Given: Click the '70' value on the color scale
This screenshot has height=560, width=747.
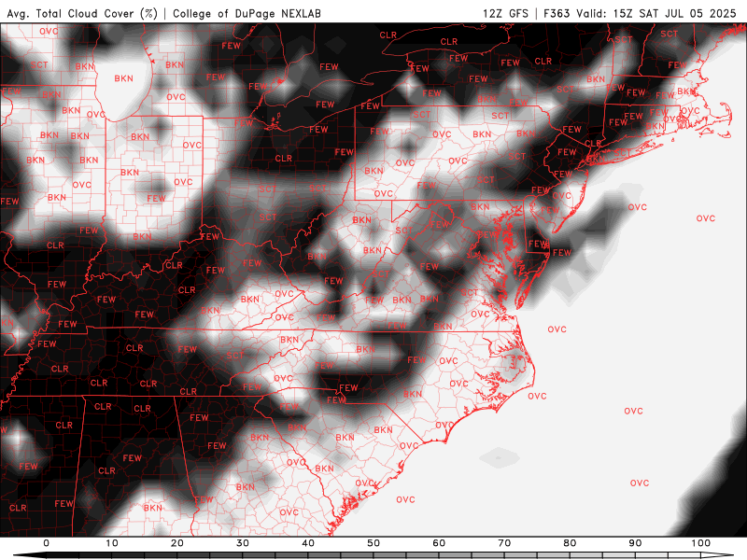Looking at the screenshot, I should 504,543.
